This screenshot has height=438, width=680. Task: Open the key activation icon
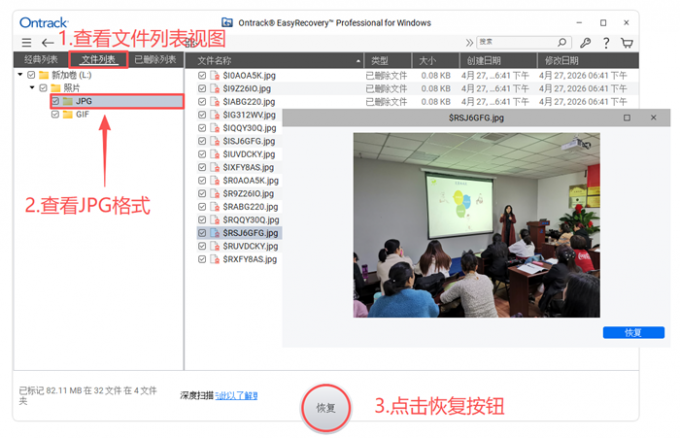coord(585,42)
